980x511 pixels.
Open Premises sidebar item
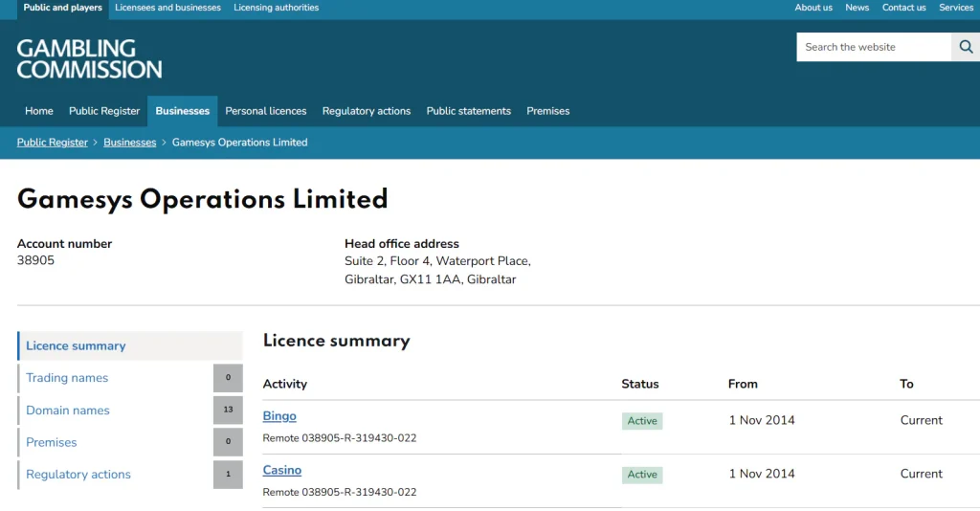click(130, 442)
